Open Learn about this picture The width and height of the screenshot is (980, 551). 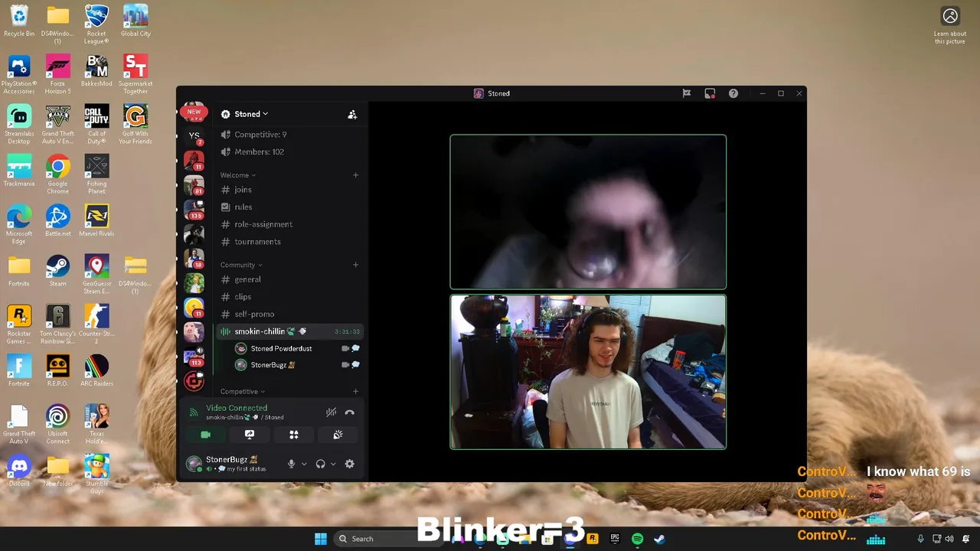[950, 25]
